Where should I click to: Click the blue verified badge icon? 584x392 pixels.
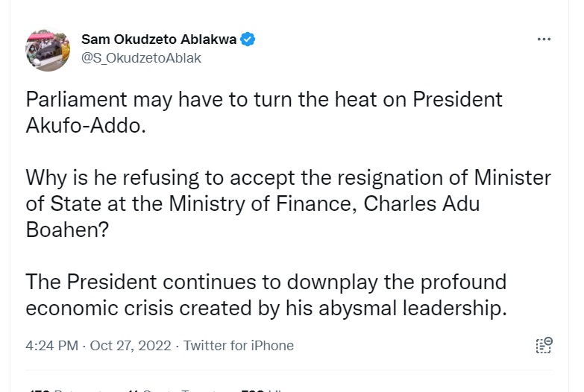click(x=248, y=39)
